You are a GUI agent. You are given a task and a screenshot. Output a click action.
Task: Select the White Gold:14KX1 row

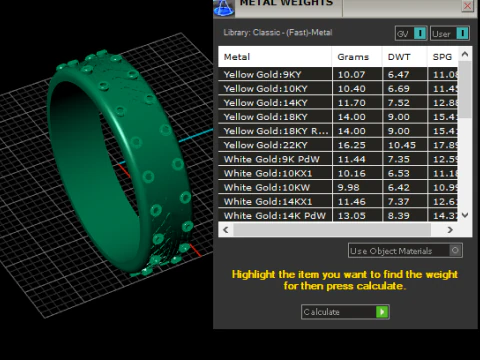338,202
